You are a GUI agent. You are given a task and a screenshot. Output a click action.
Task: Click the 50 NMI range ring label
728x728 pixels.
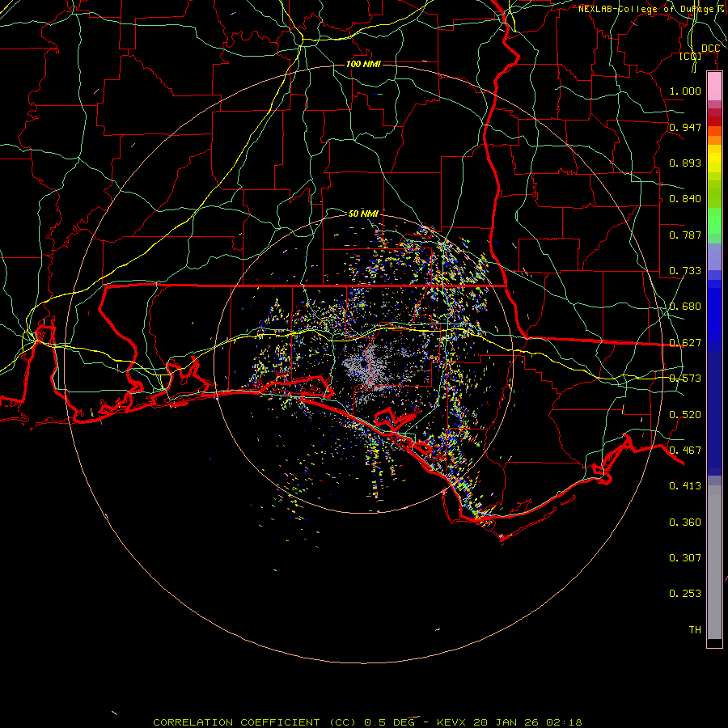(363, 214)
